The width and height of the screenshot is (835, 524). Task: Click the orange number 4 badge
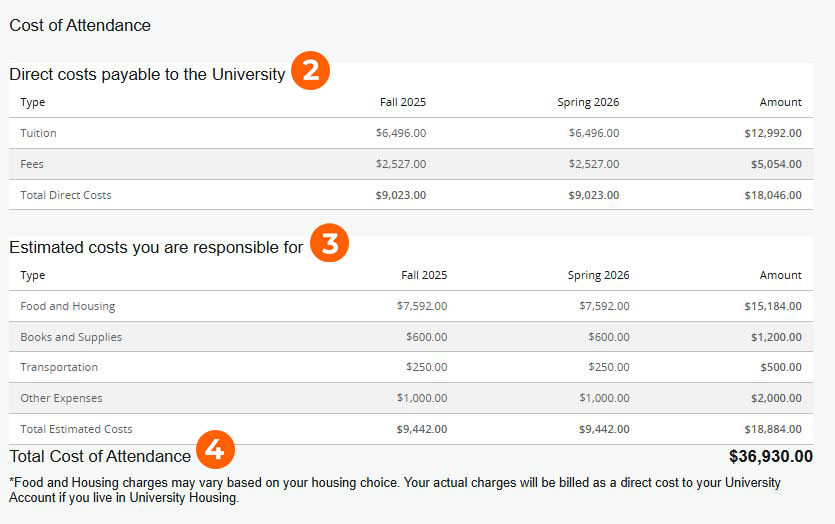point(215,449)
